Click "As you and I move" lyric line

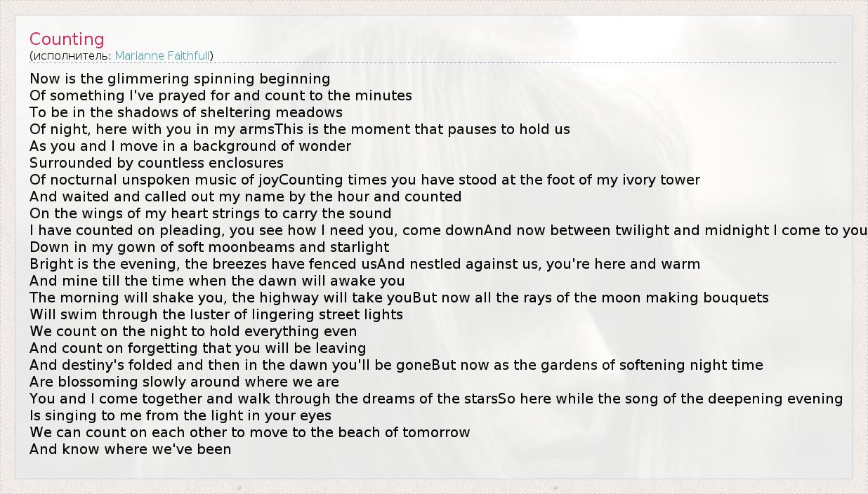pyautogui.click(x=190, y=146)
